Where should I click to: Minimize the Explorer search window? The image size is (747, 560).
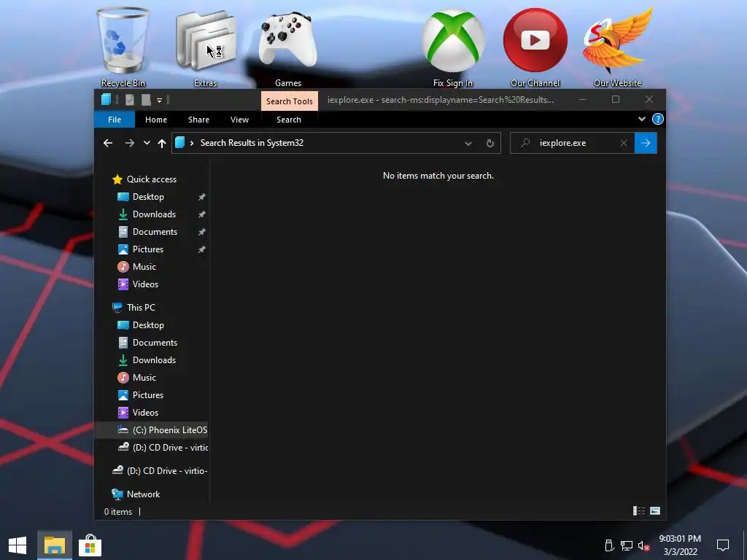tap(582, 99)
